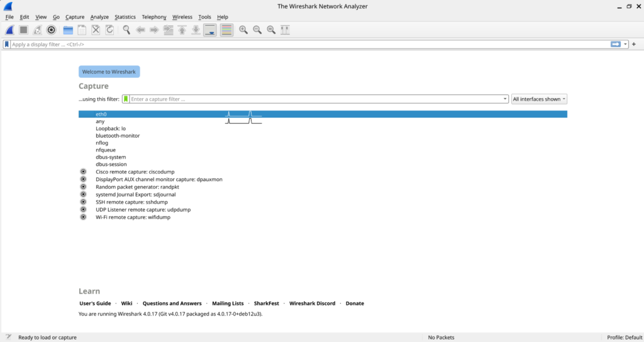Click the green capture filter bookmark icon
The height and width of the screenshot is (342, 644).
[126, 99]
